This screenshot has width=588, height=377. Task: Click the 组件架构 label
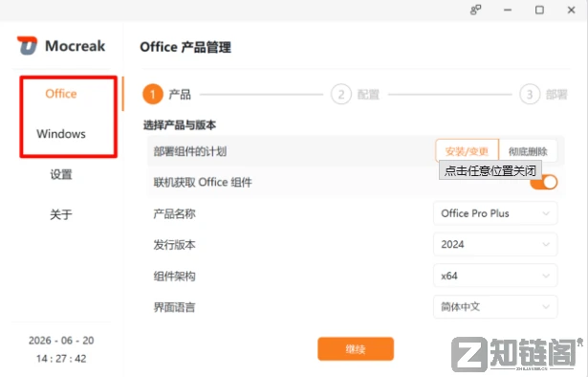pos(174,277)
